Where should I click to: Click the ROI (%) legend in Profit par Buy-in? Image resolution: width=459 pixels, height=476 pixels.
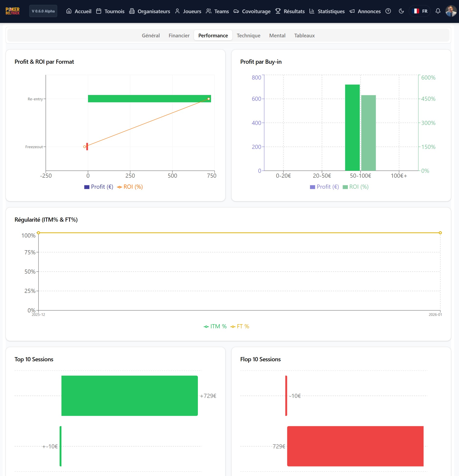coord(356,187)
